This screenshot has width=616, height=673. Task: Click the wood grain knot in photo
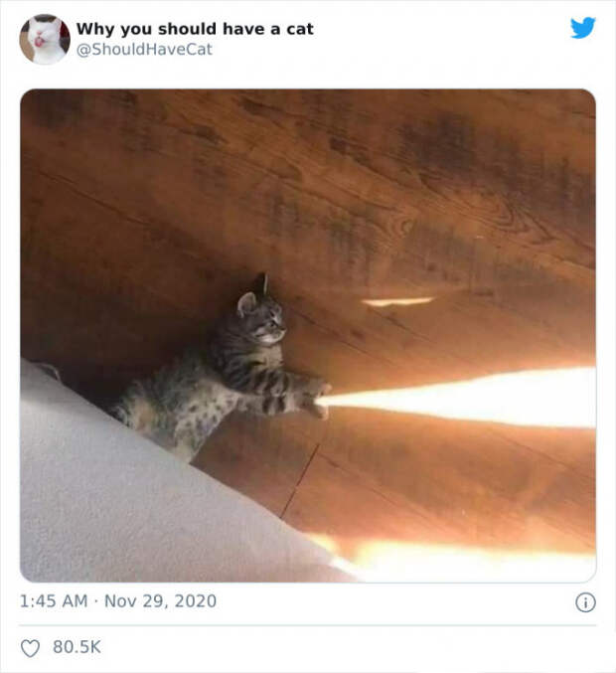tap(405, 226)
